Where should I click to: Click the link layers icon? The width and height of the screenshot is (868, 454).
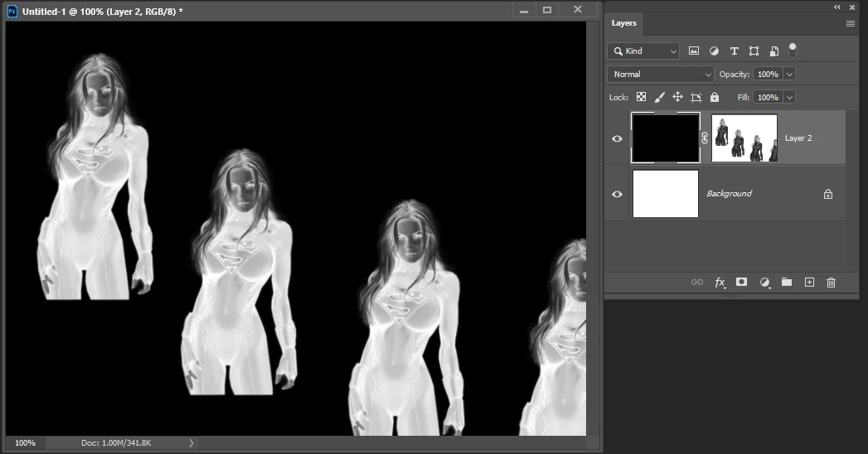click(697, 282)
